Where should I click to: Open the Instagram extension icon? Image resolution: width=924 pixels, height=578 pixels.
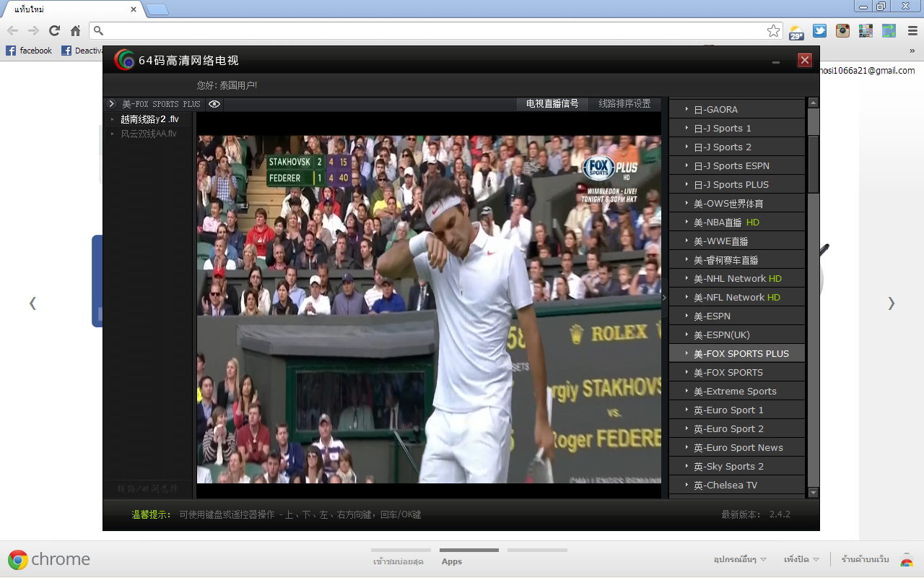point(842,30)
